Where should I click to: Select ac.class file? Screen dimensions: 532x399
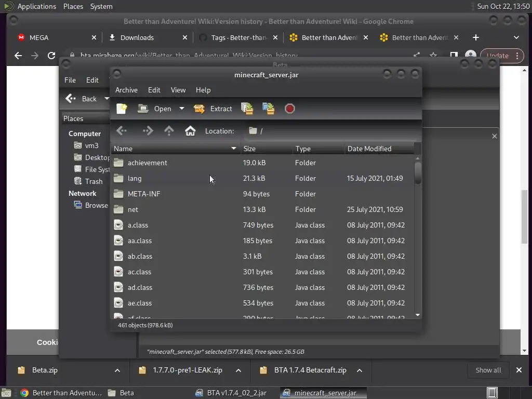pyautogui.click(x=262, y=272)
